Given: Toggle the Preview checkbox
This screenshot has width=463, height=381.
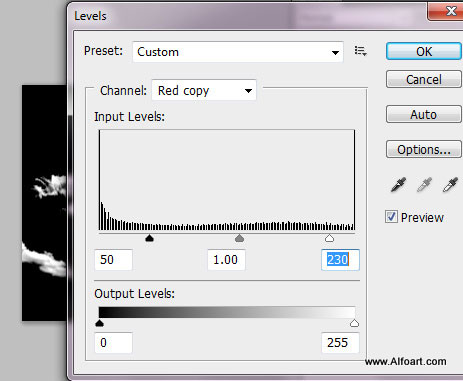Looking at the screenshot, I should [x=391, y=217].
